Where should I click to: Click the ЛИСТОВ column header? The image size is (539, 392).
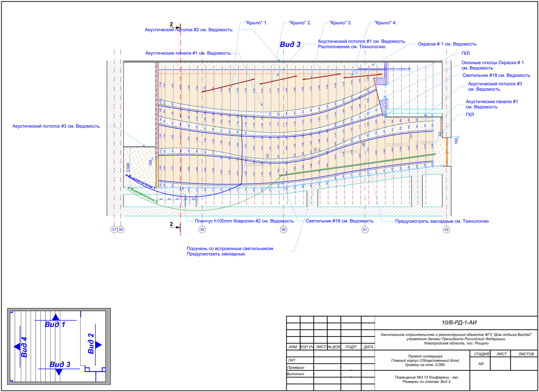(x=526, y=354)
